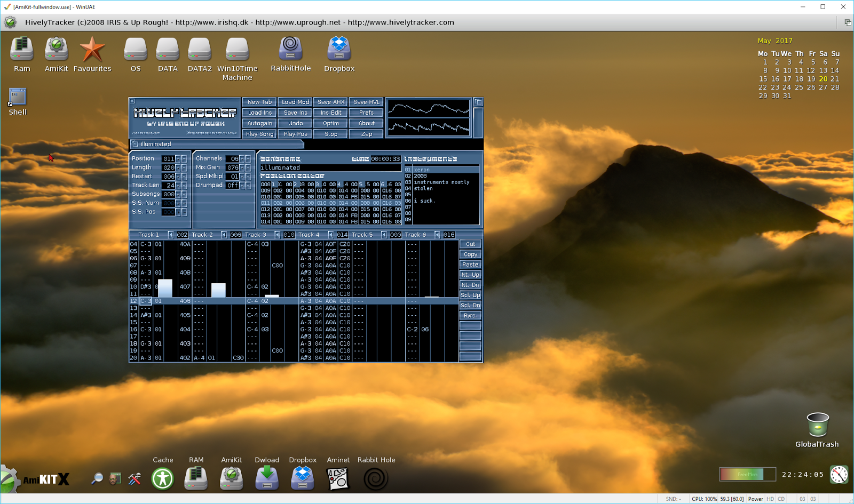Open the Ins Edit instrument editor
Viewport: 854px width, 504px height.
pos(331,113)
